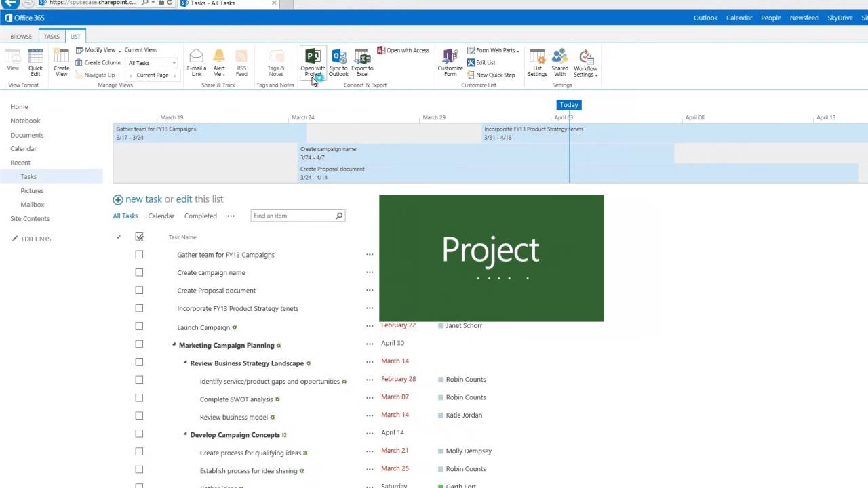Switch to Completed view tab
Image resolution: width=868 pixels, height=488 pixels.
tap(201, 216)
